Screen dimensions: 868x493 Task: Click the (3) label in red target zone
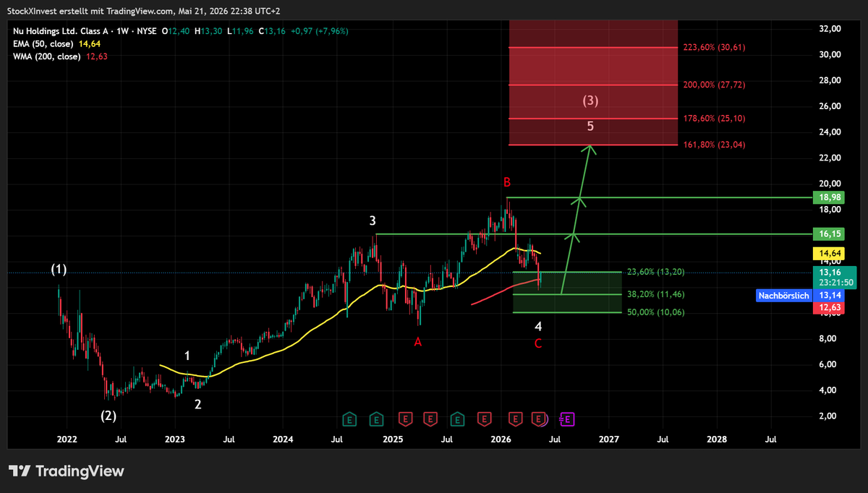pyautogui.click(x=591, y=100)
